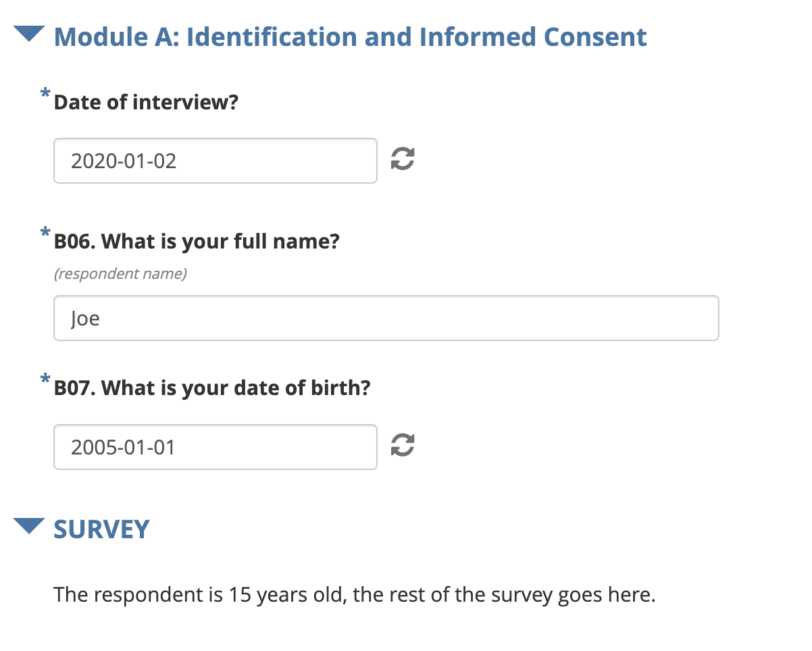812x651 pixels.
Task: Focus the date of birth input field
Action: click(x=215, y=446)
